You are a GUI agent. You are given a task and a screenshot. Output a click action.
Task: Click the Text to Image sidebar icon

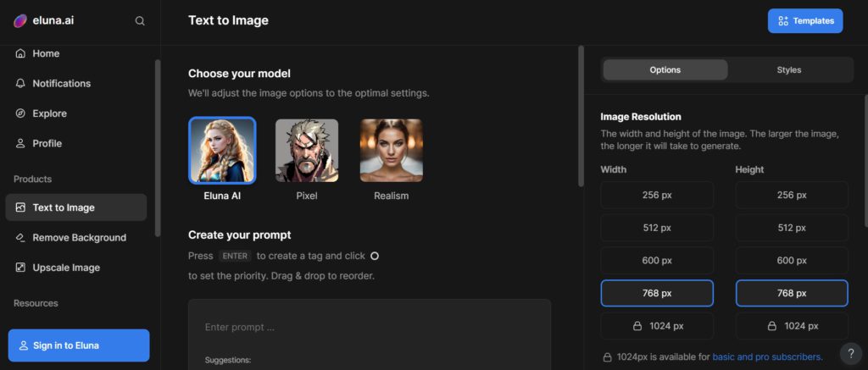[x=20, y=207]
